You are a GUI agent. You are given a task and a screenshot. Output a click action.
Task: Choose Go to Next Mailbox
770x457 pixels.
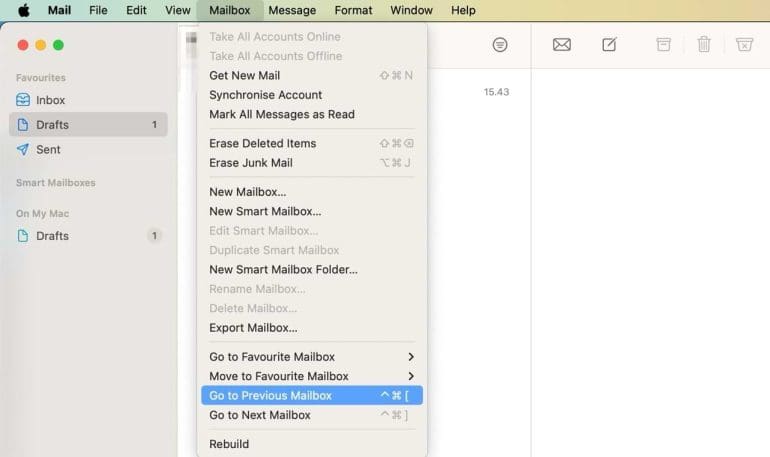click(312, 415)
